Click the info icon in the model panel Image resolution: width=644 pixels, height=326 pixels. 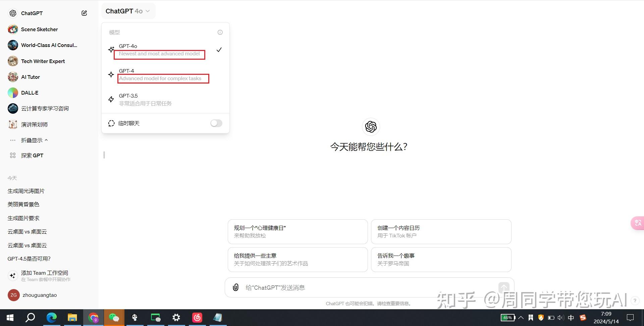[x=220, y=32]
